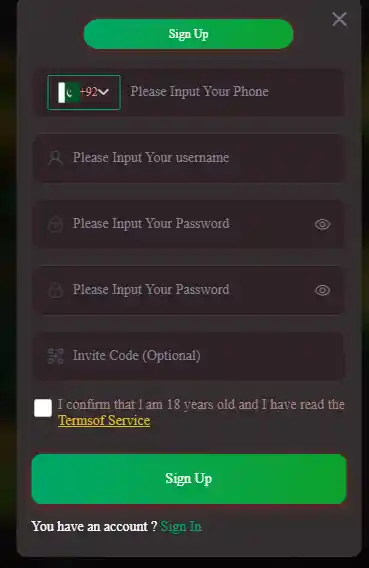
Task: Click the lock icon in confirm password field
Action: (55, 290)
